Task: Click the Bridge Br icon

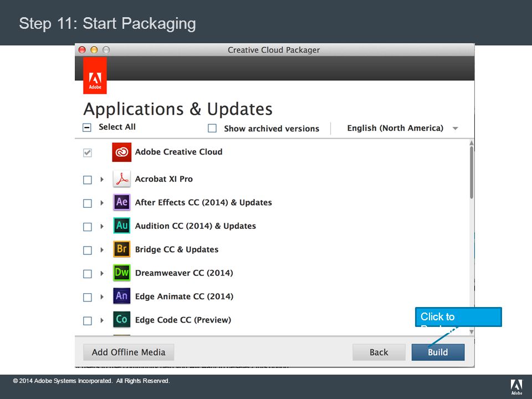Action: click(x=121, y=249)
